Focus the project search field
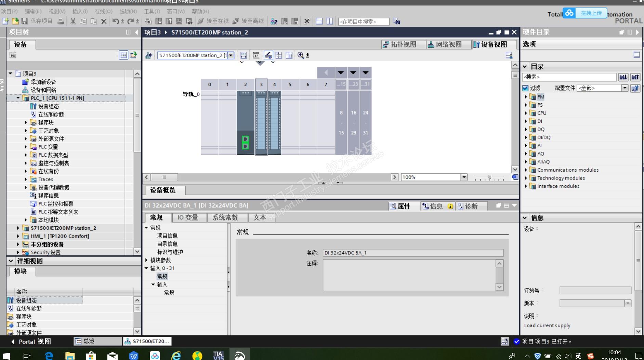The width and height of the screenshot is (644, 360). click(364, 22)
